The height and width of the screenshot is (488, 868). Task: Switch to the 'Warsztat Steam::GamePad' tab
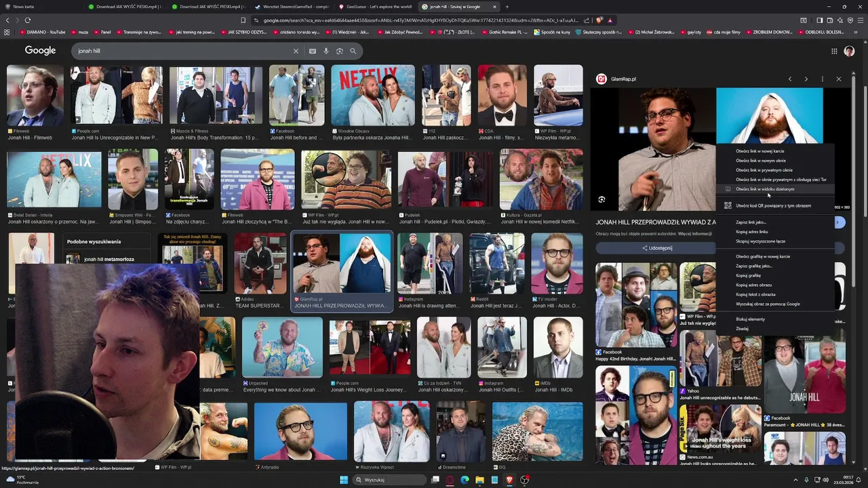click(x=292, y=7)
